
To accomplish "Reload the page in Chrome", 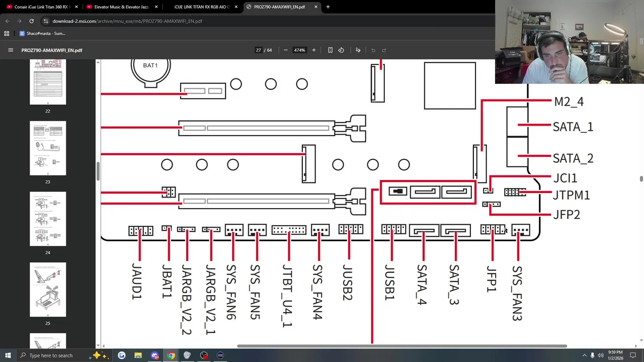I will [x=31, y=21].
